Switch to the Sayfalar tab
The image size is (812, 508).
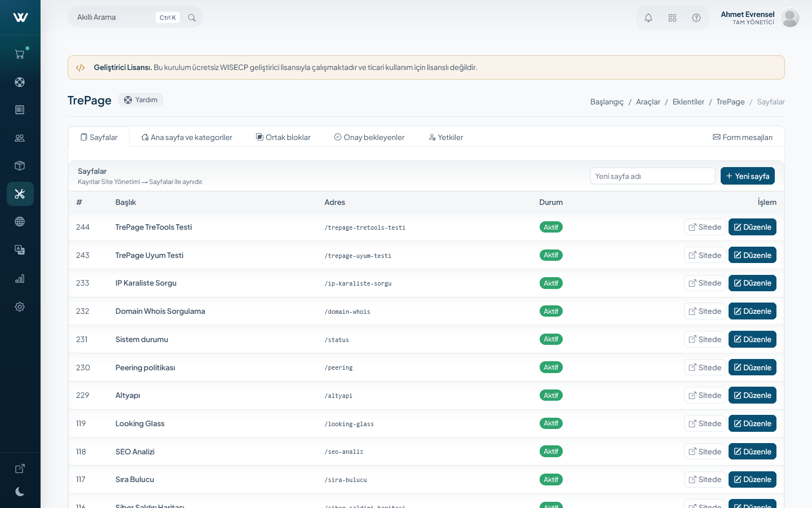(99, 137)
